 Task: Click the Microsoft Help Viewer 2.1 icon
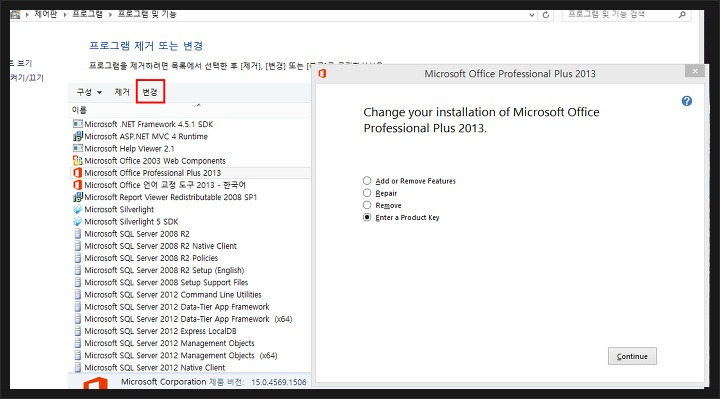pyautogui.click(x=78, y=148)
